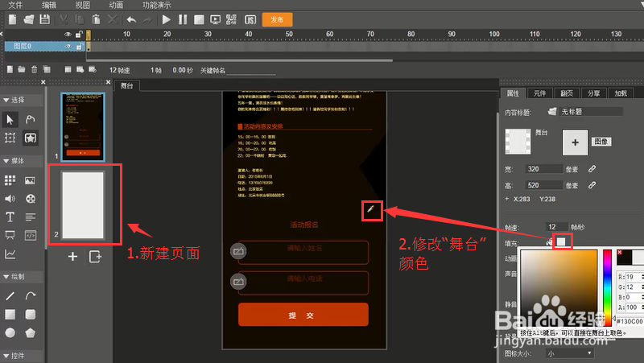Paste with the clipboard toolbar icon
This screenshot has height=363, width=644.
click(96, 19)
